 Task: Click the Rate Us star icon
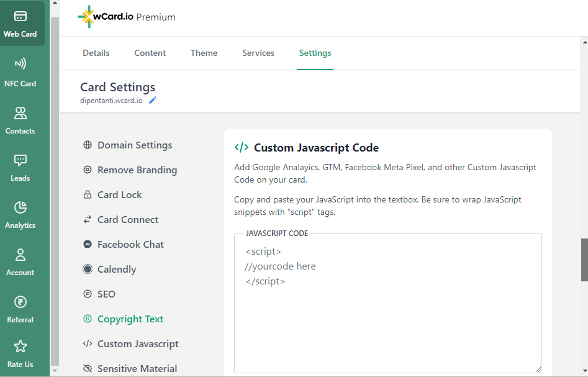click(20, 346)
